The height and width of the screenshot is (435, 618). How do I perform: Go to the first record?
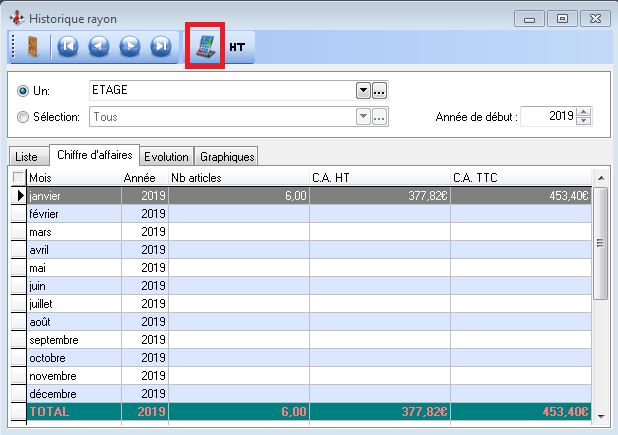click(x=68, y=47)
